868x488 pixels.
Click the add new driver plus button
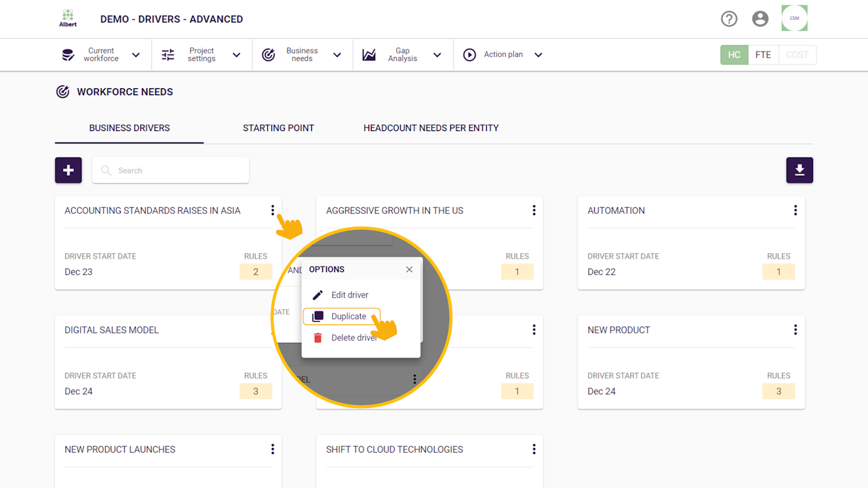[68, 170]
